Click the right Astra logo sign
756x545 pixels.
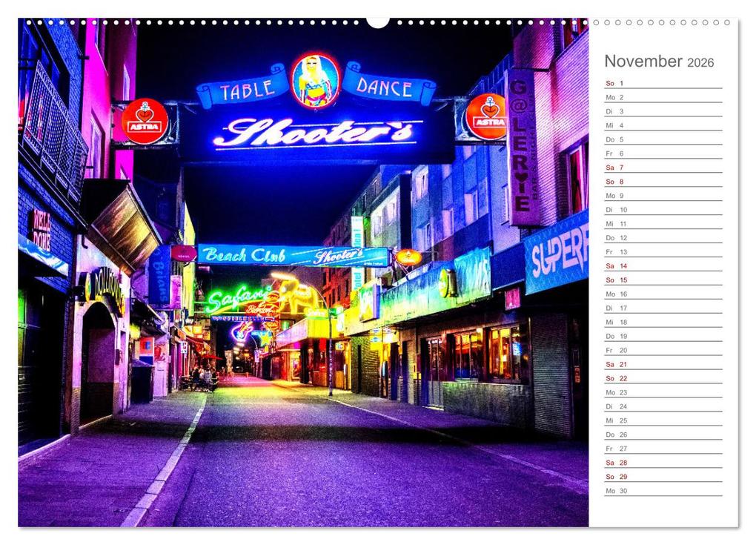pyautogui.click(x=485, y=116)
